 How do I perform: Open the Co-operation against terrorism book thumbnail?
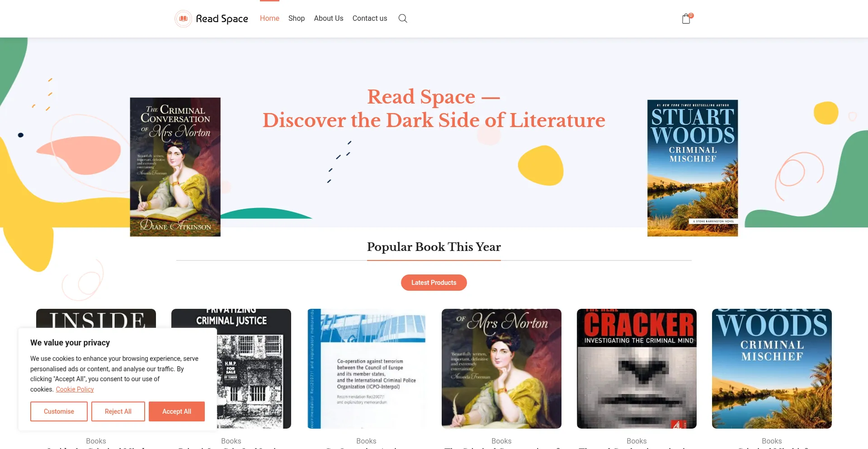[366, 369]
